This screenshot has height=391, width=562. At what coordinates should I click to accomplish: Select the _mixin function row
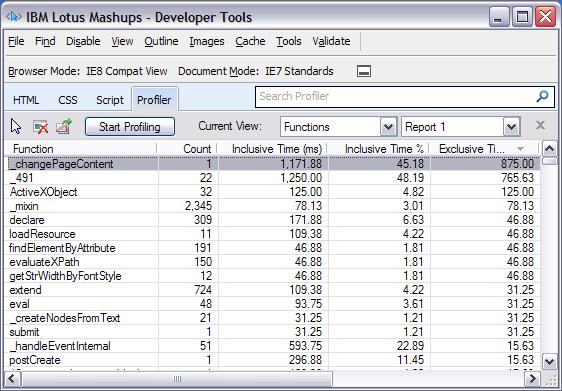[273, 206]
